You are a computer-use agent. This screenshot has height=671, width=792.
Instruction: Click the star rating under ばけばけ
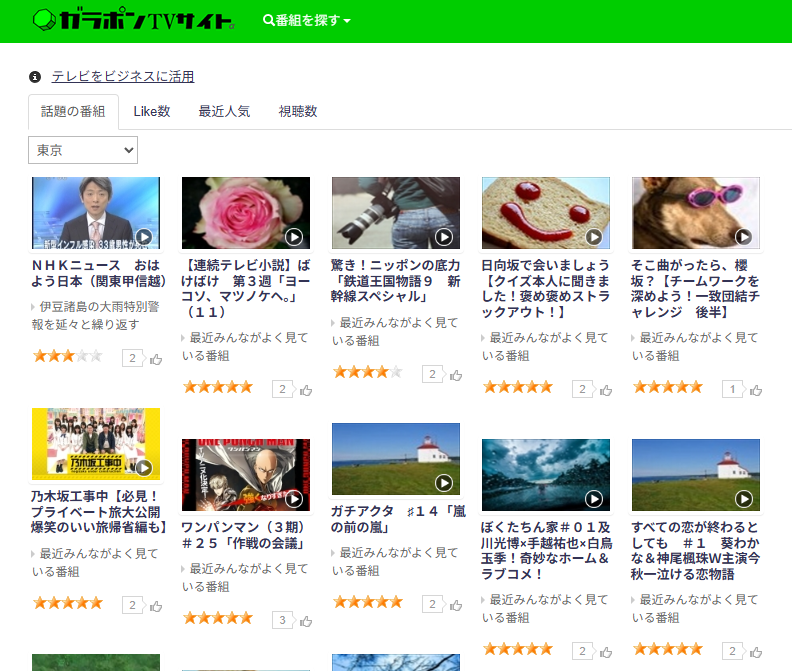(218, 388)
